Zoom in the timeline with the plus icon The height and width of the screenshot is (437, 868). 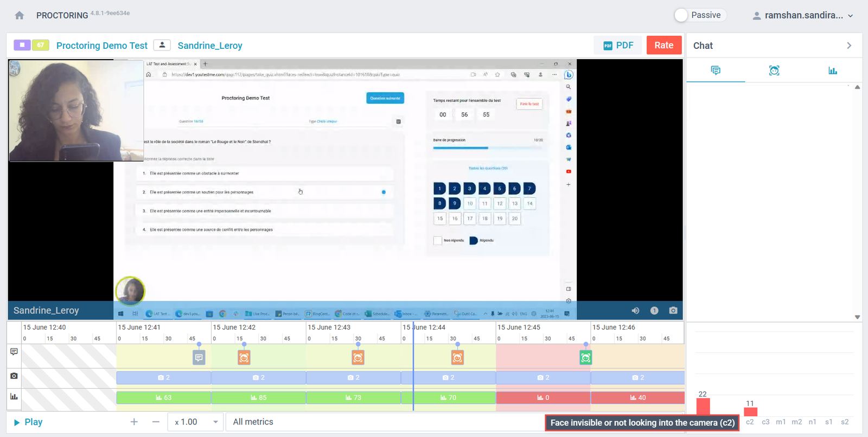pos(134,422)
